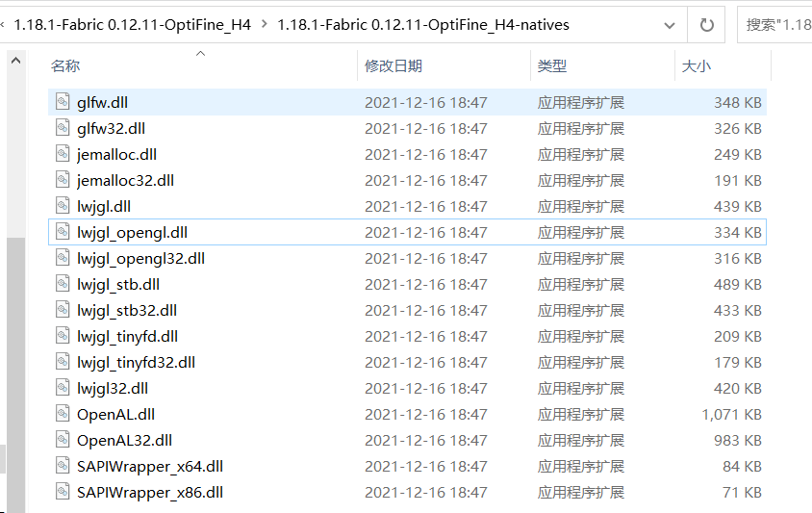
Task: Select the file name lwjgl_stb32.dll
Action: point(127,310)
